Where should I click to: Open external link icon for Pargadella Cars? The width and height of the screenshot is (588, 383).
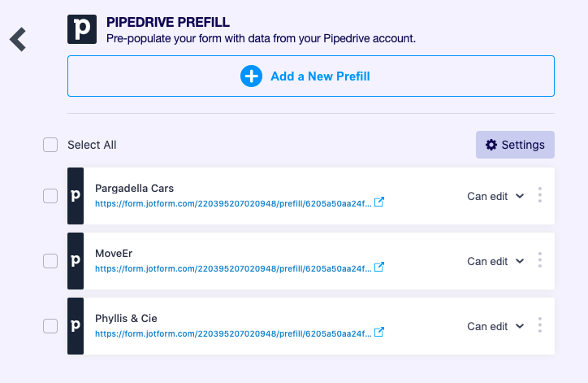378,202
